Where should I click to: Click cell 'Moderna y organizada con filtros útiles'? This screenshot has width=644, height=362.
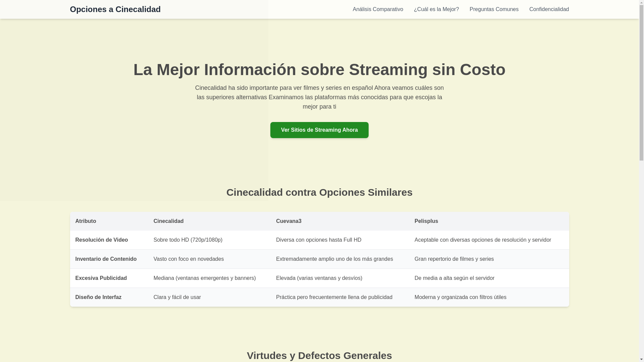click(x=489, y=297)
